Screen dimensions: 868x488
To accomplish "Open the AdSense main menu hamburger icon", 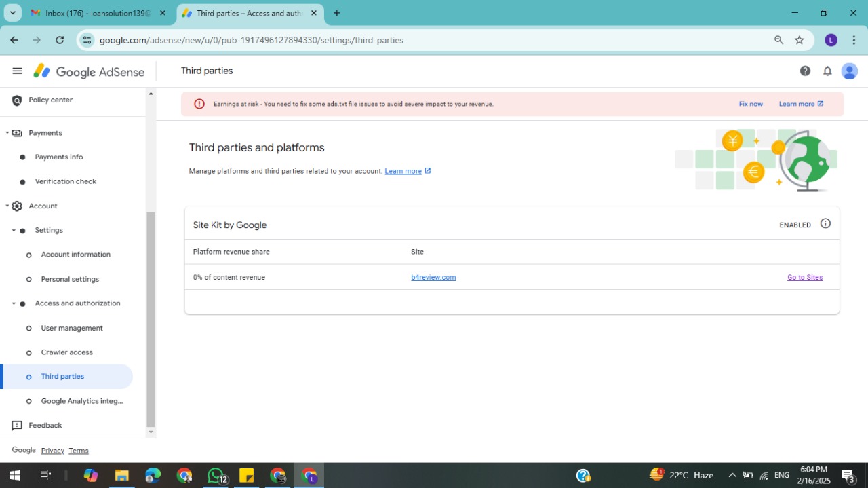I will [x=18, y=71].
